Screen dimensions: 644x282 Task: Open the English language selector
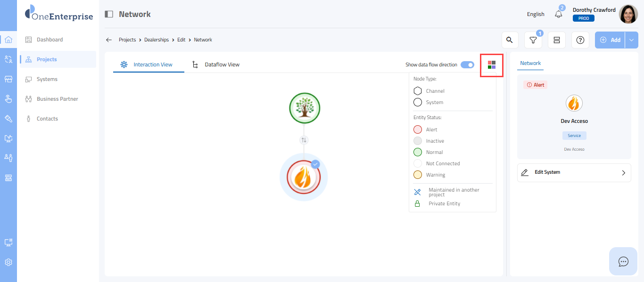click(536, 14)
